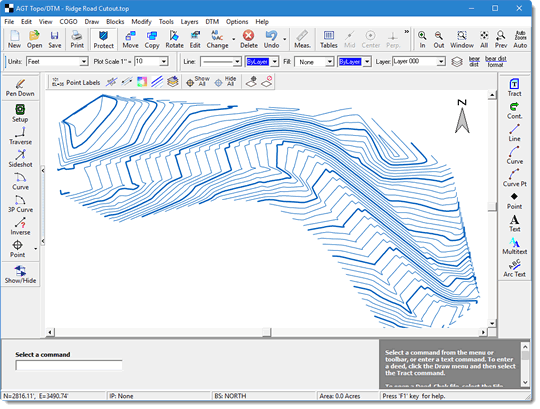Click the horizontal scrollbar right arrow

(484, 332)
